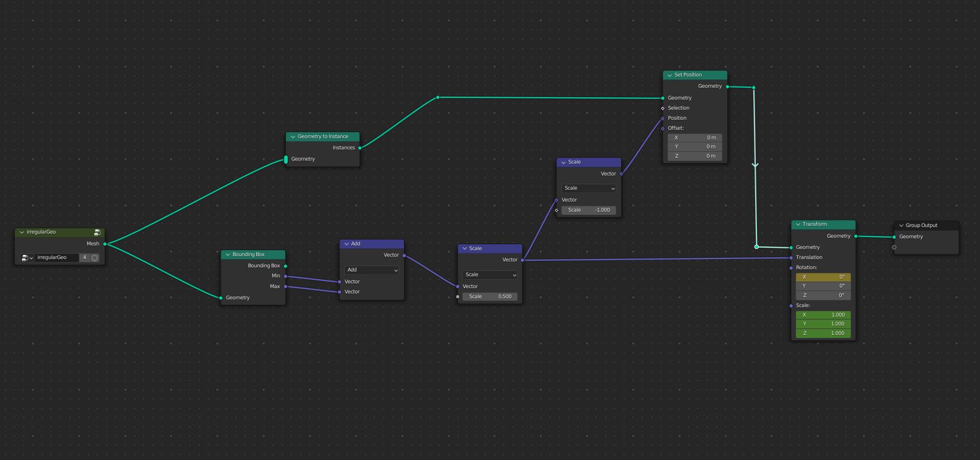Open the Add operation dropdown
The image size is (980, 460).
[372, 270]
